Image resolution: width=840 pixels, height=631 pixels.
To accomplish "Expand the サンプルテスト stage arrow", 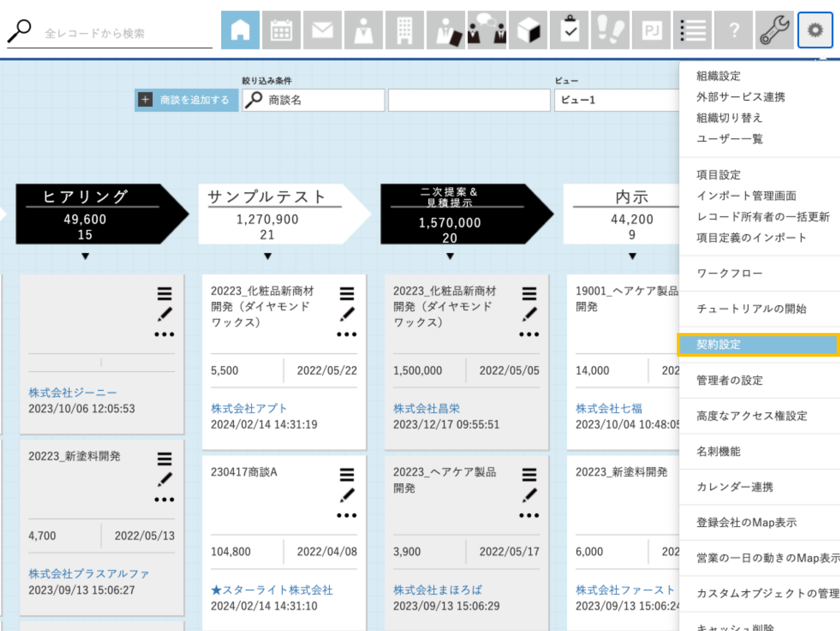I will click(268, 256).
